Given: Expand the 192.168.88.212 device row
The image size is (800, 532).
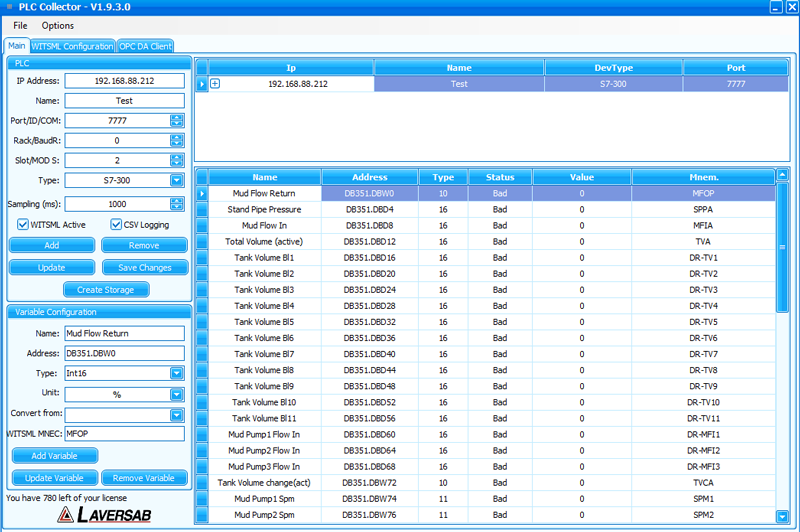Looking at the screenshot, I should click(x=215, y=84).
